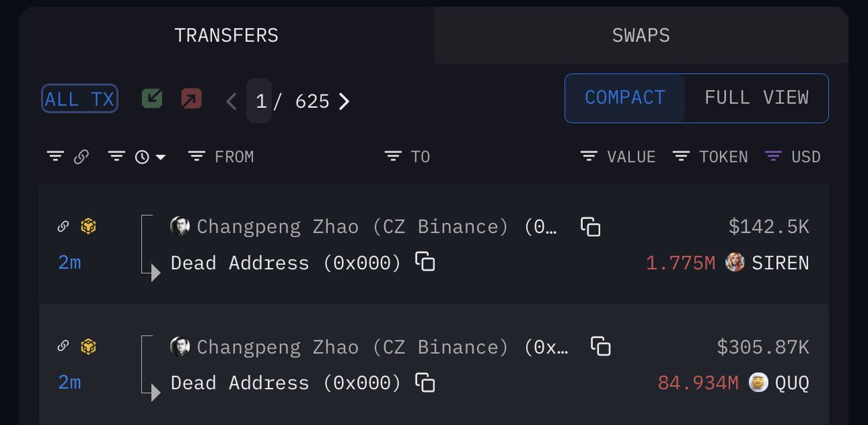The height and width of the screenshot is (425, 868).
Task: Switch to FULL VIEW
Action: 757,98
